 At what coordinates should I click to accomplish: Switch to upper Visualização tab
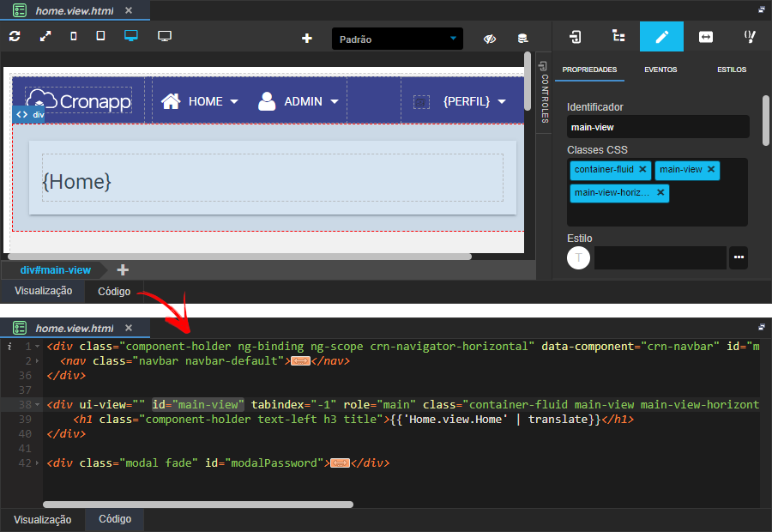click(x=43, y=291)
